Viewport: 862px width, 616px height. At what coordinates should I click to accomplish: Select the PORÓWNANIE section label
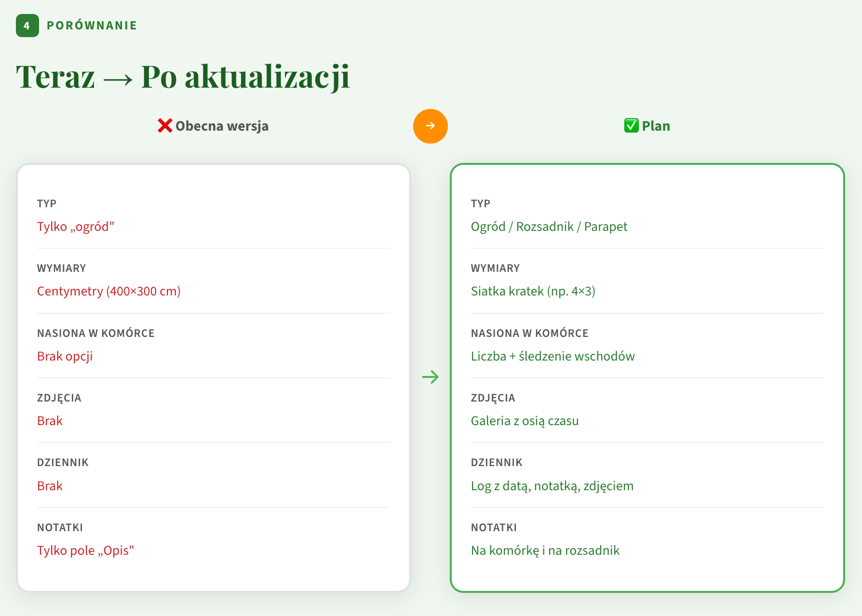pyautogui.click(x=92, y=26)
